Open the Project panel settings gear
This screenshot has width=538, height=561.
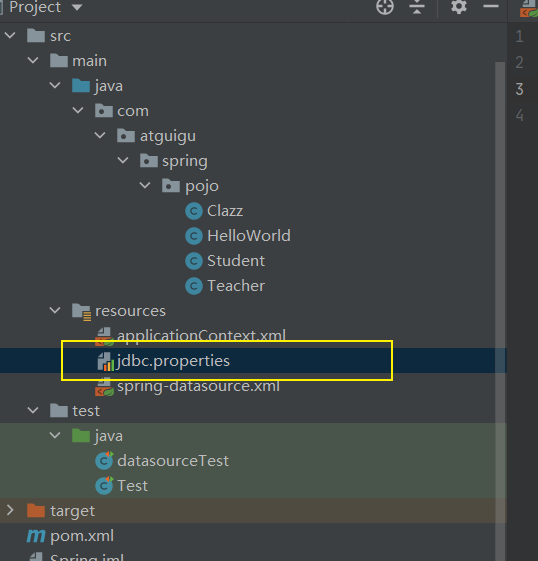pos(459,6)
